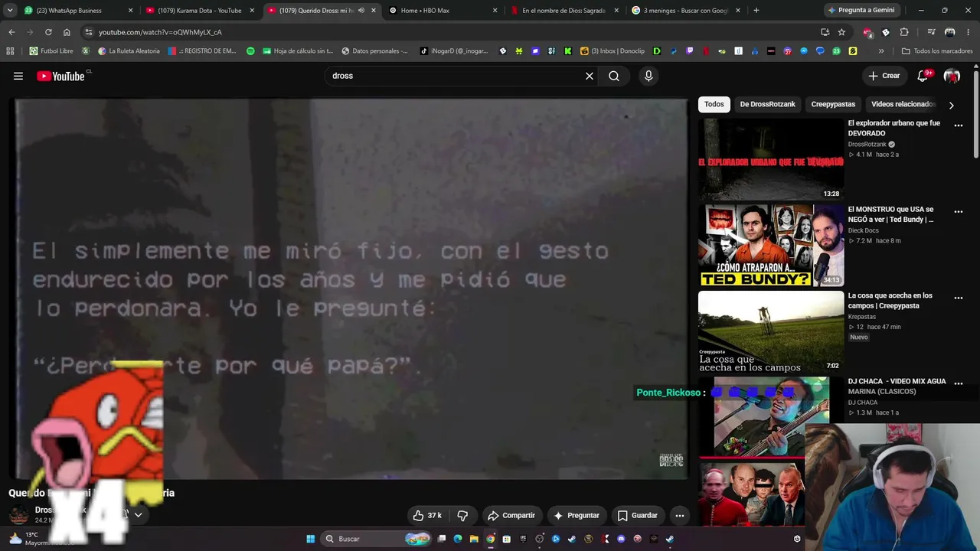Click the Crear button
This screenshot has width=980, height=551.
pyautogui.click(x=884, y=76)
